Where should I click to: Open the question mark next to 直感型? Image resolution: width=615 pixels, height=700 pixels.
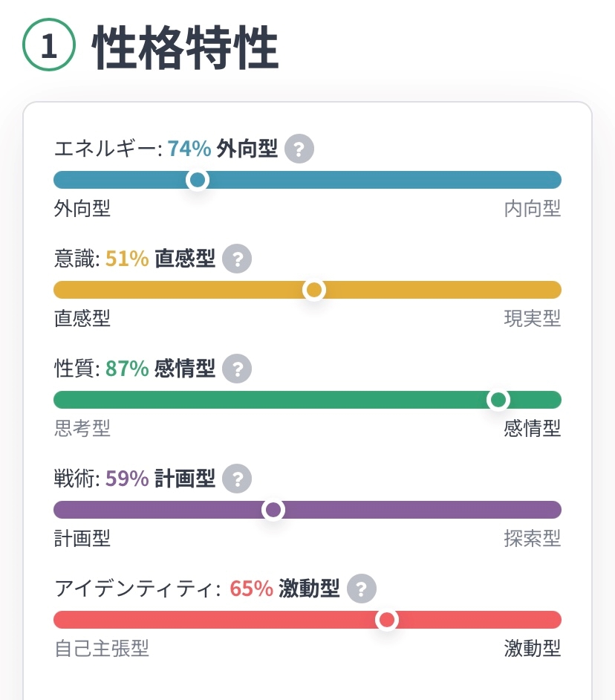[x=237, y=259]
